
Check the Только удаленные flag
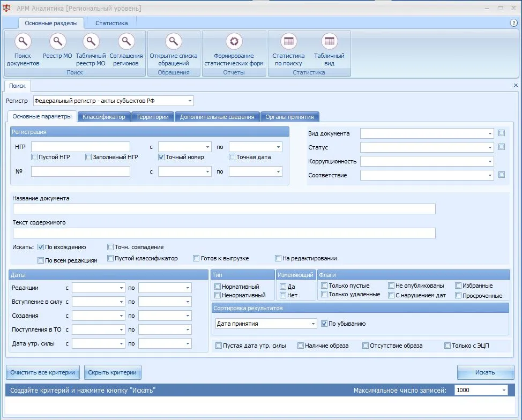pos(324,294)
